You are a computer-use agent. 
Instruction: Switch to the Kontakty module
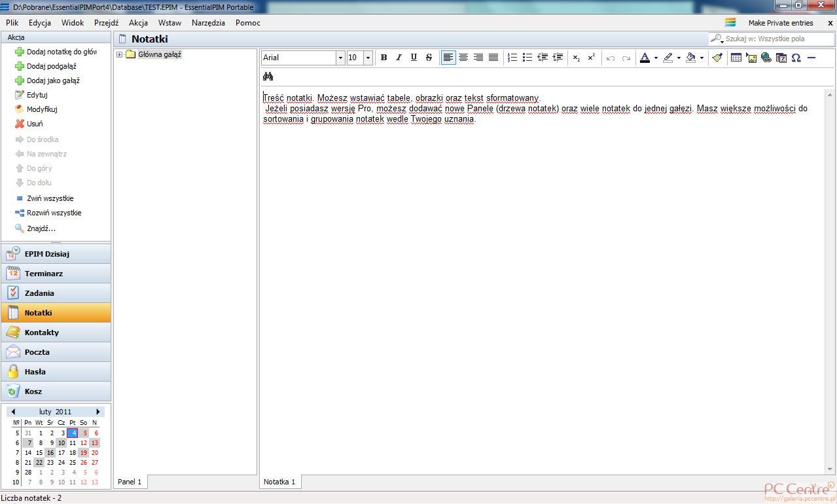point(42,333)
